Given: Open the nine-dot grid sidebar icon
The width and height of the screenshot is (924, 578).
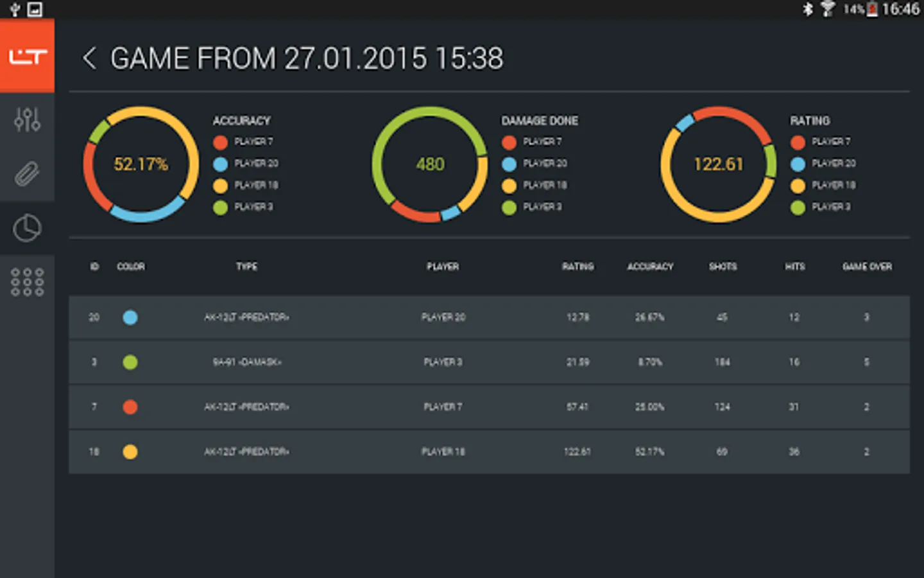Looking at the screenshot, I should (x=27, y=282).
